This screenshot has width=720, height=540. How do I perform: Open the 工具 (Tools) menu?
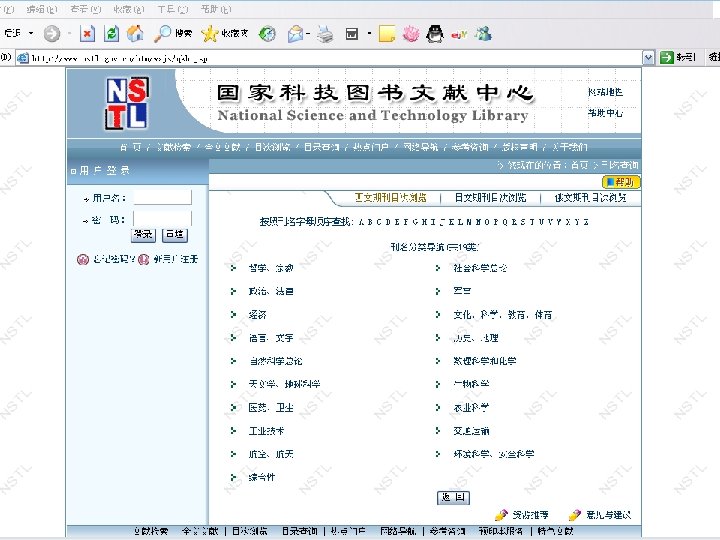173,9
